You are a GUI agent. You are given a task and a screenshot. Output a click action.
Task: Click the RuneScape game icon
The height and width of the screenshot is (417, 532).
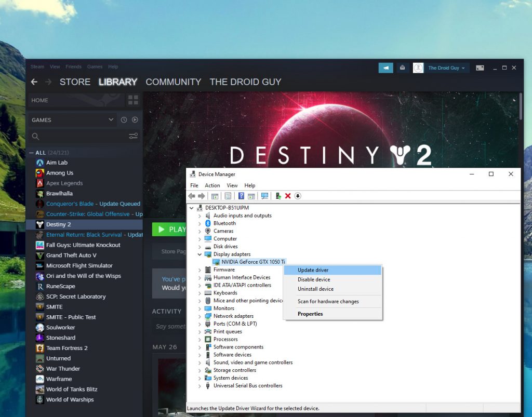pyautogui.click(x=40, y=287)
